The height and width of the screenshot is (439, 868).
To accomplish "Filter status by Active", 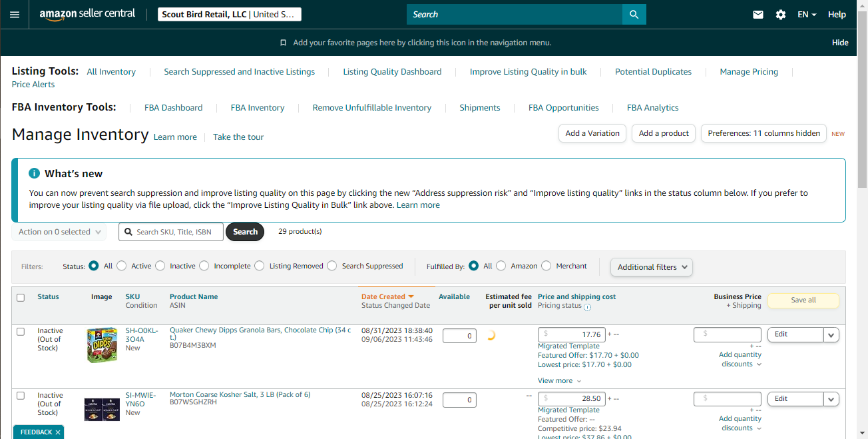I will [122, 266].
